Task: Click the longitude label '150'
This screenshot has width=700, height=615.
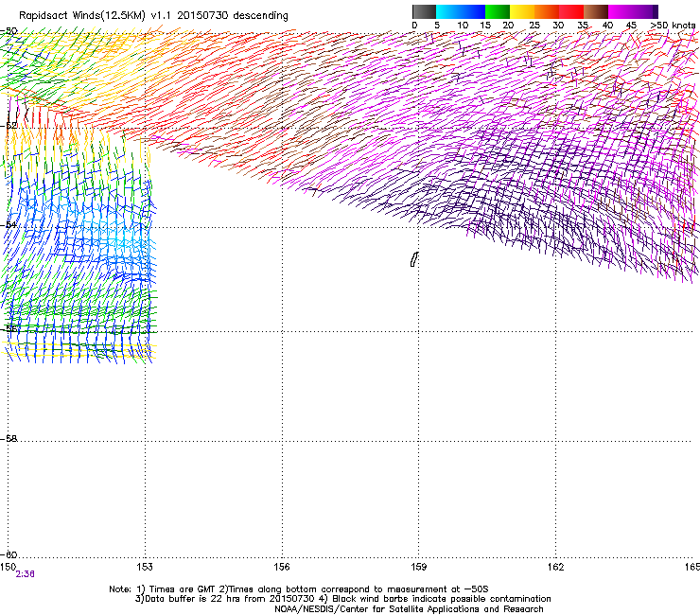Action: 8,567
